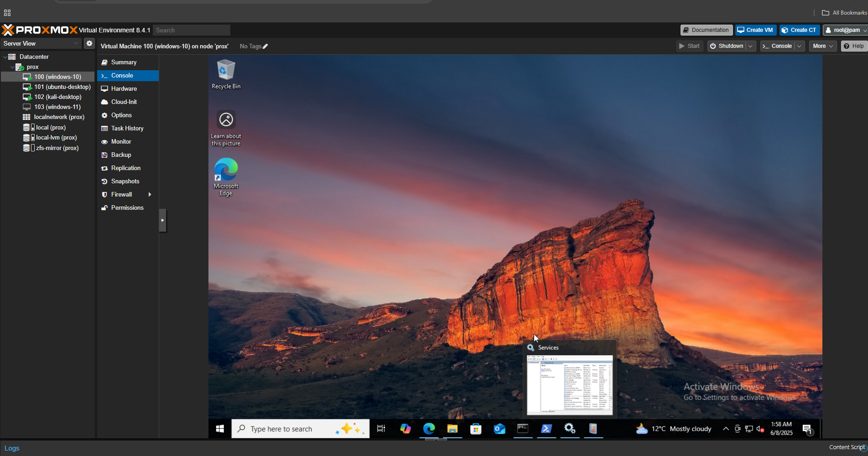
Task: Click the Server View settings gear icon
Action: [89, 43]
